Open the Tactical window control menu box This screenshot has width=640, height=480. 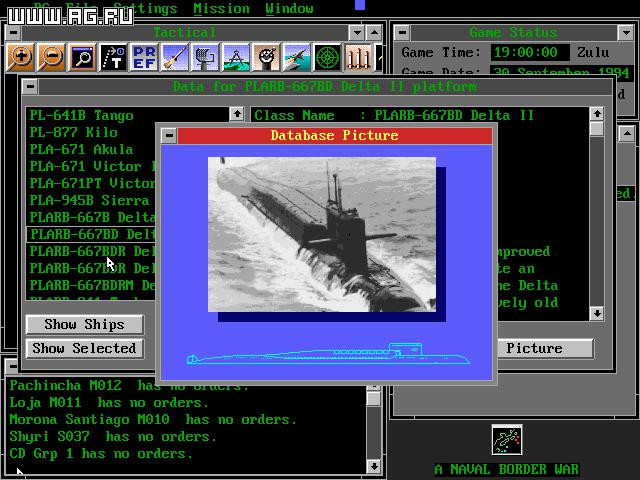(13, 32)
